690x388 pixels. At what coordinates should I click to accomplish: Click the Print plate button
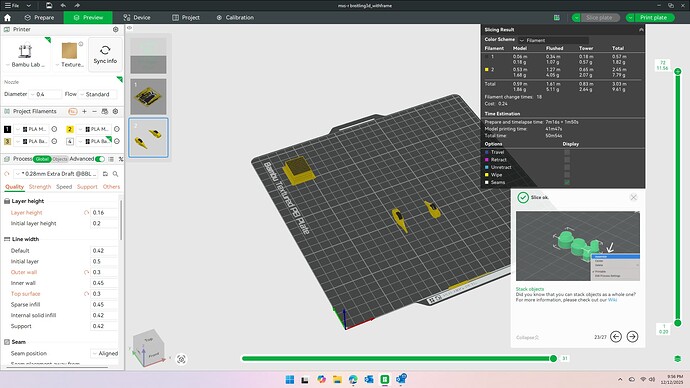coord(653,18)
